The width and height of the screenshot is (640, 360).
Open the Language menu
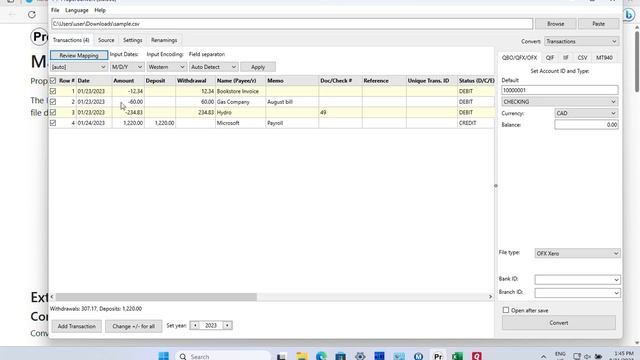pos(77,10)
